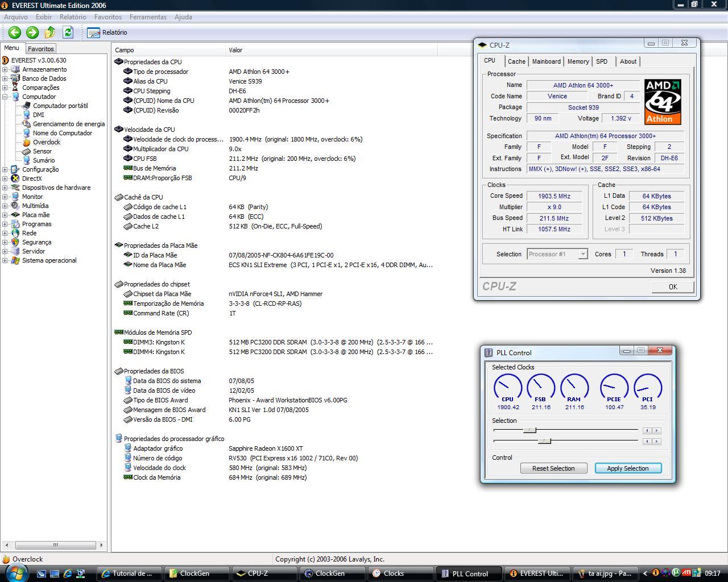The height and width of the screenshot is (582, 728).
Task: Switch to Memory tab in CPU-Z
Action: click(x=578, y=61)
